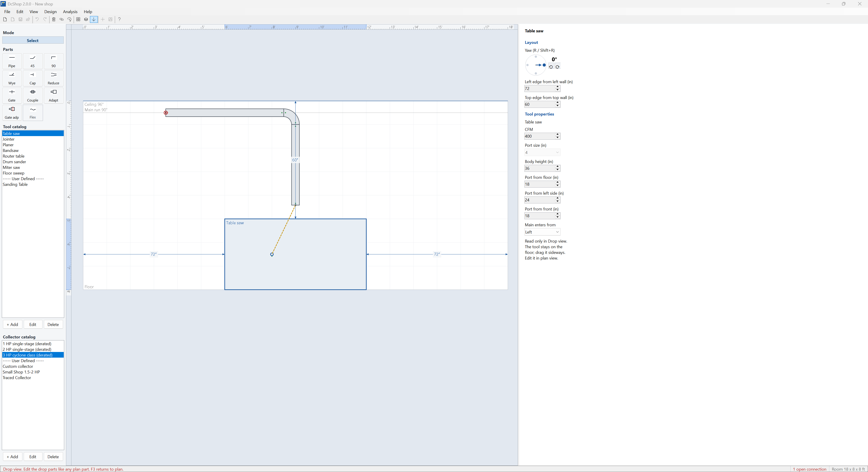Select the Couple part

(x=33, y=96)
